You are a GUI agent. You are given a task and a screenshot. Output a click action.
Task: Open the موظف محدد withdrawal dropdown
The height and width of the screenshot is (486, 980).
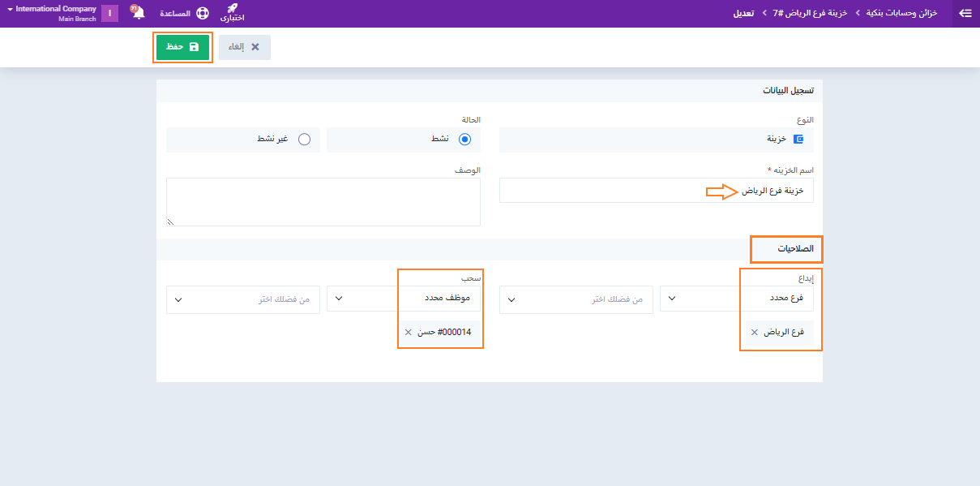point(403,299)
